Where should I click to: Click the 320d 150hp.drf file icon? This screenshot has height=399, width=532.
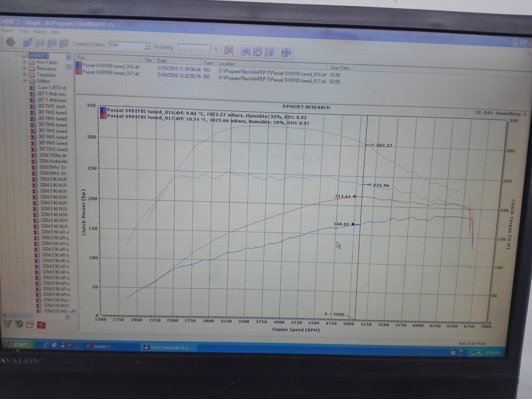[x=33, y=155]
